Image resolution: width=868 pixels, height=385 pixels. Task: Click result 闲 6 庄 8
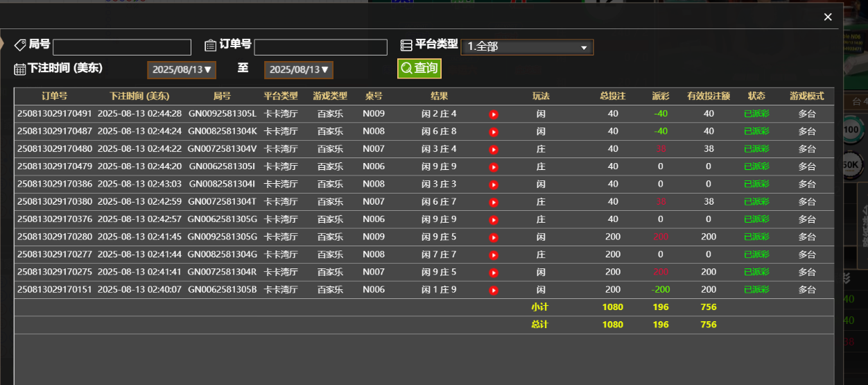click(x=440, y=131)
